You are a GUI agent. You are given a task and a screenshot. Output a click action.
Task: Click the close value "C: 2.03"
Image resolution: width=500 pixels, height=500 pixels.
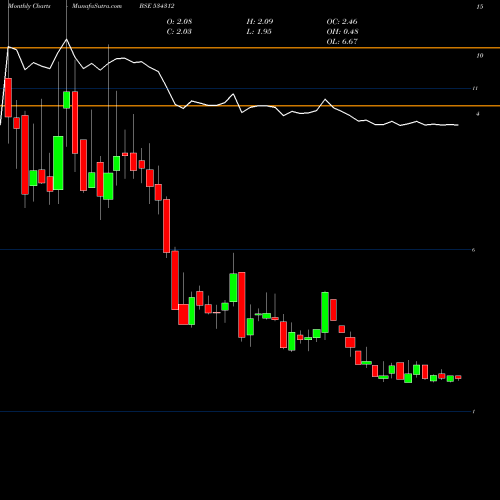pyautogui.click(x=179, y=32)
